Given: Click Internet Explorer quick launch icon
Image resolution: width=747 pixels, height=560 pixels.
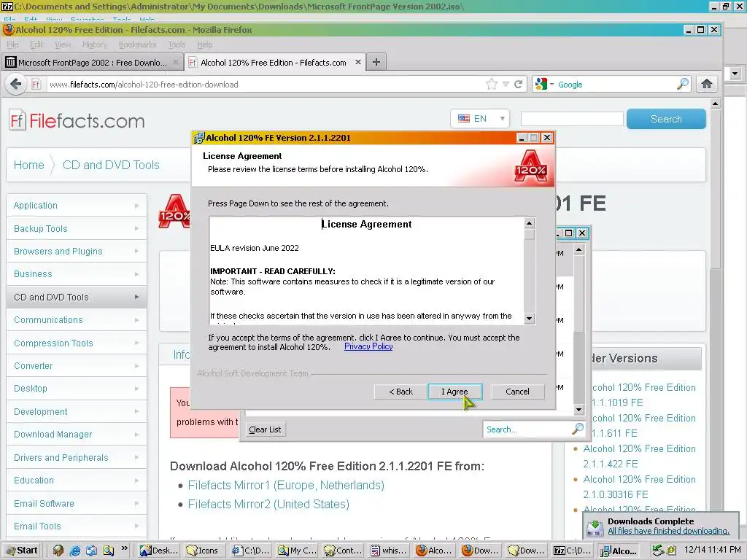Looking at the screenshot, I should (75, 551).
